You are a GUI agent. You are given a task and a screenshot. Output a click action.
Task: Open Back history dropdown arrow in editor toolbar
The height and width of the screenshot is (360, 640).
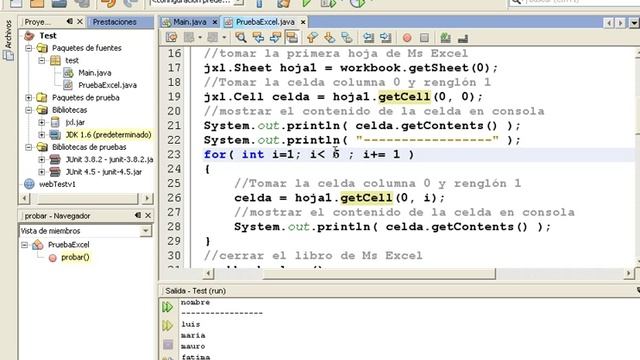pos(200,38)
